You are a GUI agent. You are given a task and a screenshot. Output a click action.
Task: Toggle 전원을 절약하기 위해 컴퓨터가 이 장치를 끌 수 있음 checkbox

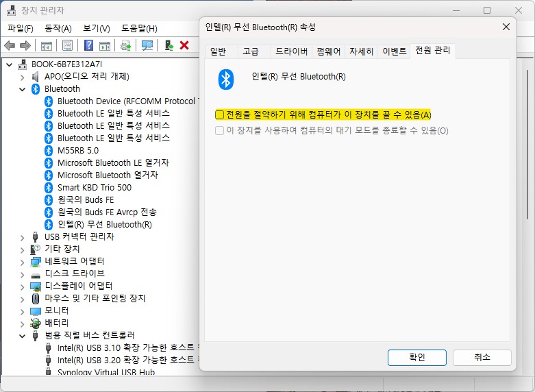[219, 114]
